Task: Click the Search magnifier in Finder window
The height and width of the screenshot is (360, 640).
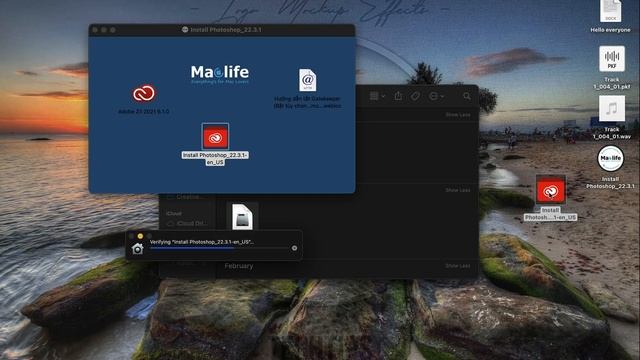Action: 467,97
